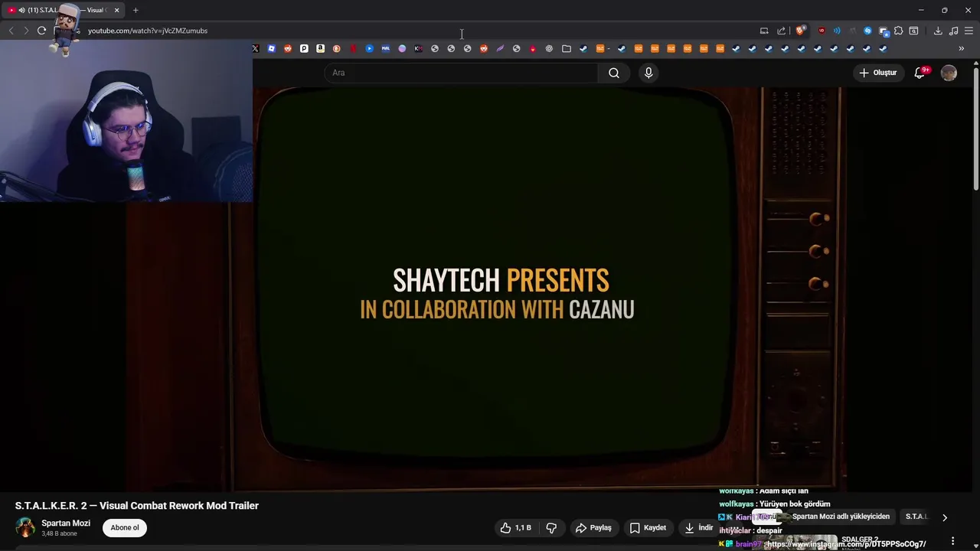
Task: Advance the filter chips with right chevron
Action: (944, 517)
